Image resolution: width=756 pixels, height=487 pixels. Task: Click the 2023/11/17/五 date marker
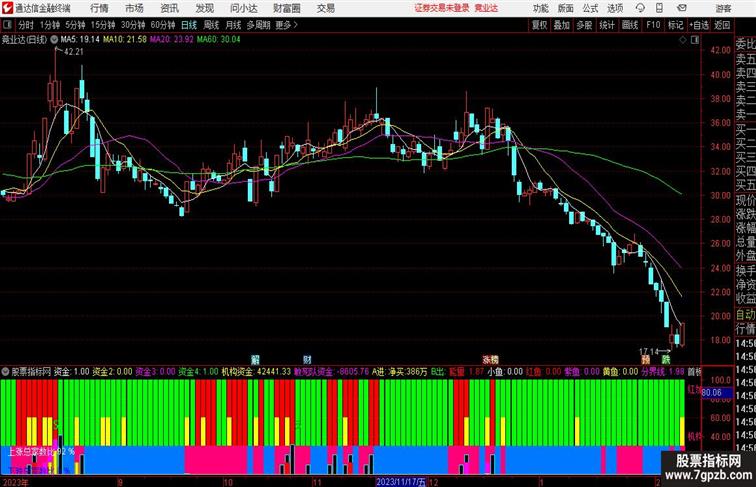(x=402, y=482)
